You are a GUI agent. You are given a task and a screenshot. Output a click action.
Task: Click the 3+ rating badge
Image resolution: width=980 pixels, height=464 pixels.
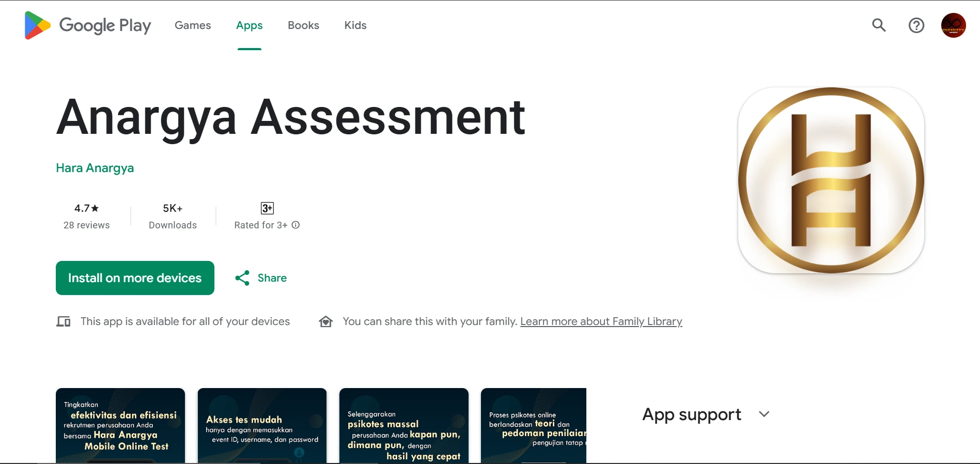point(267,208)
